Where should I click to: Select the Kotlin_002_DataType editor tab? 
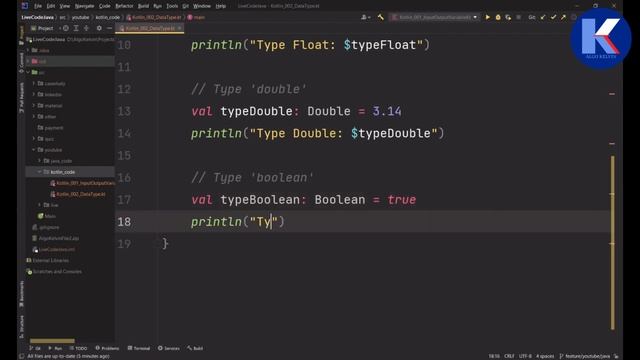[150, 28]
